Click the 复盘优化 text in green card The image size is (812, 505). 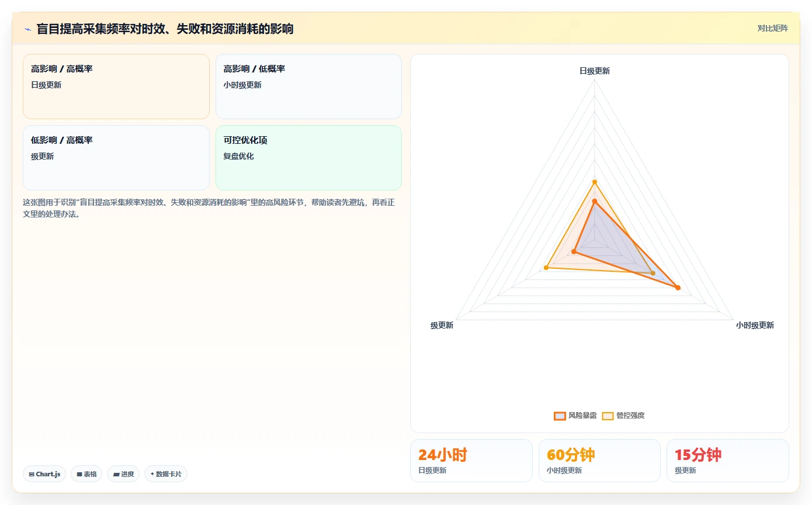(x=238, y=156)
